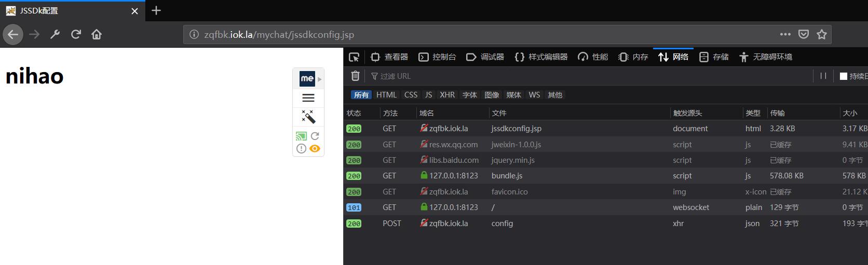This screenshot has width=868, height=265.
Task: Click the 'me' logo in the floating widget
Action: coord(307,79)
